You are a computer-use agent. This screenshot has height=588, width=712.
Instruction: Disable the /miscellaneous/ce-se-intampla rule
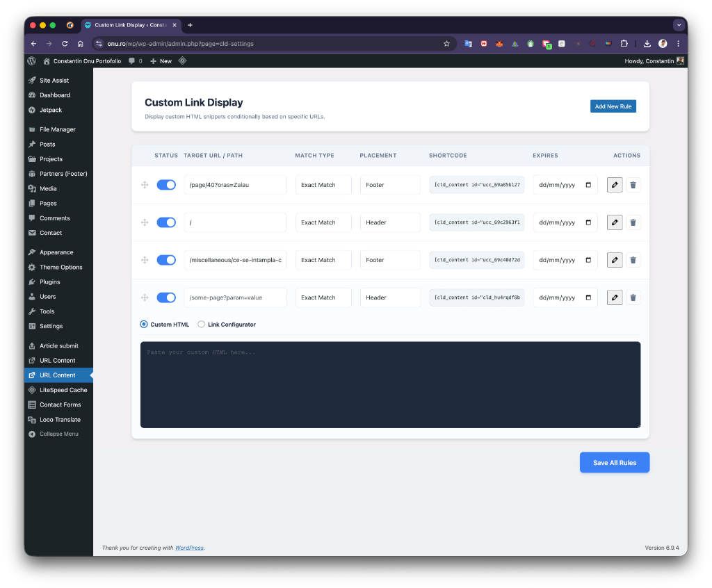pyautogui.click(x=166, y=260)
